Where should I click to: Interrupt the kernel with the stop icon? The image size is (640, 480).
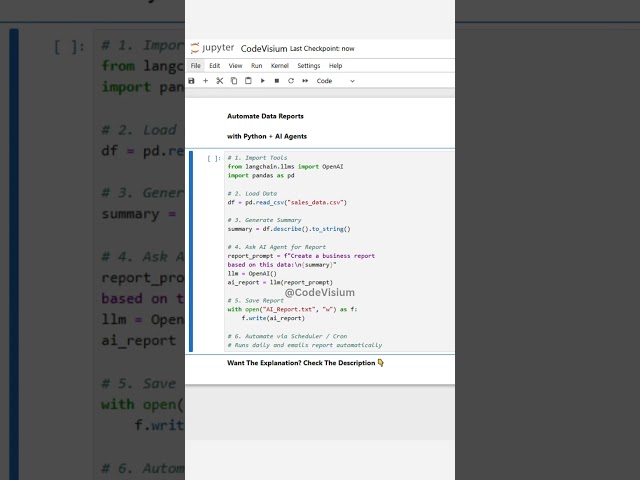pos(277,81)
